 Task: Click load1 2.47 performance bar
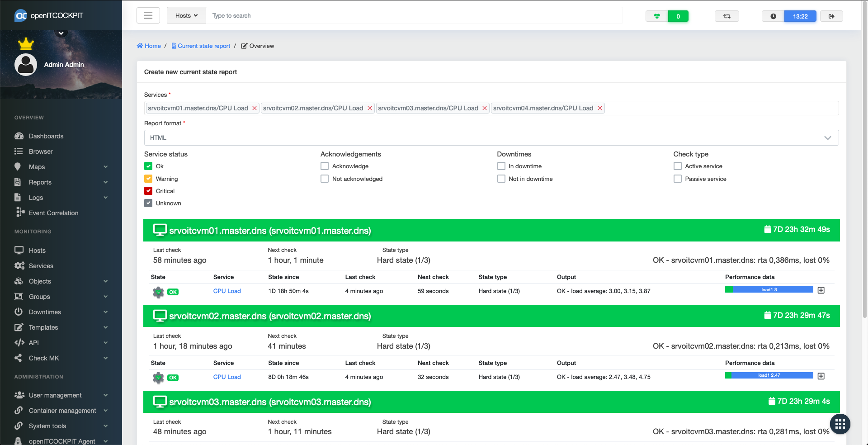pos(769,375)
